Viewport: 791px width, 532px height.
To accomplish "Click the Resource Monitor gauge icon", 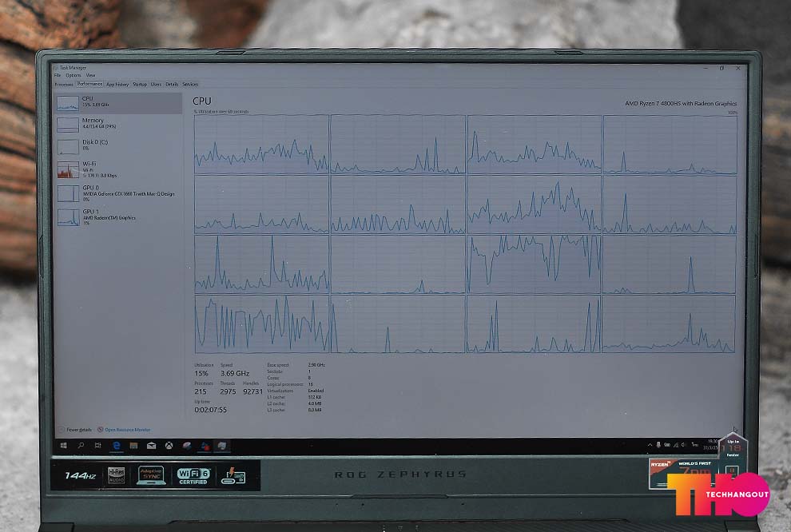I will tap(101, 430).
